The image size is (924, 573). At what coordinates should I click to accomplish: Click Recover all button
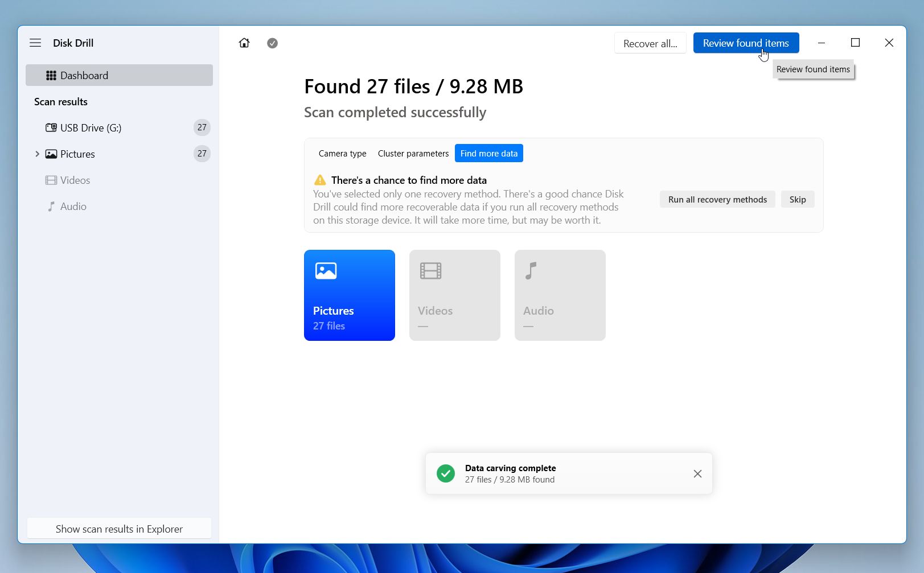pyautogui.click(x=650, y=43)
